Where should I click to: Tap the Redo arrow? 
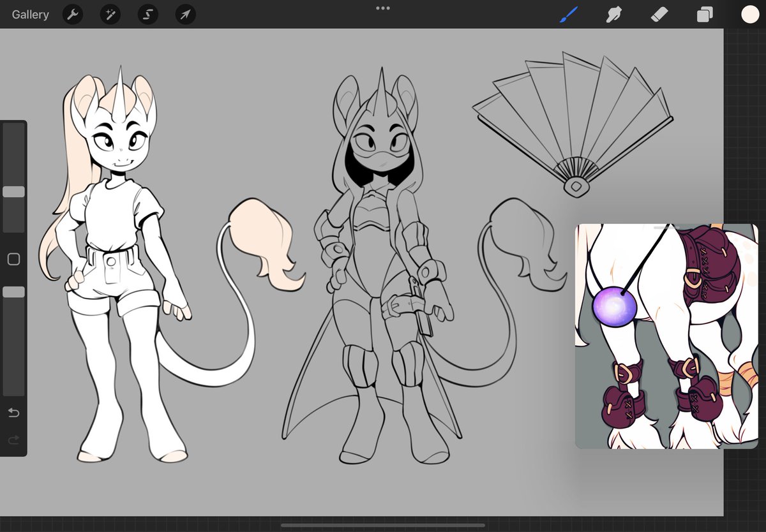(13, 440)
